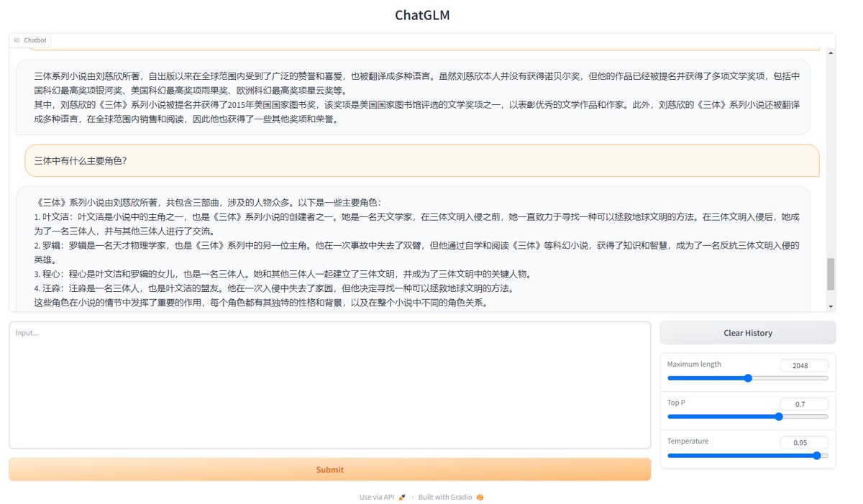This screenshot has height=504, width=863.
Task: Click the chat scrollbar down arrow
Action: (x=831, y=306)
